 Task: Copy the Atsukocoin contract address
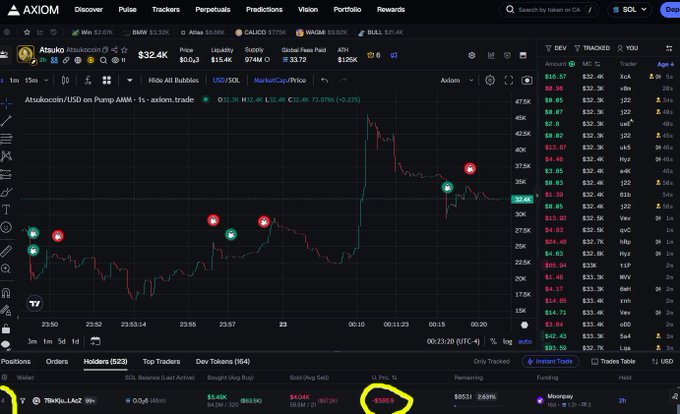105,50
